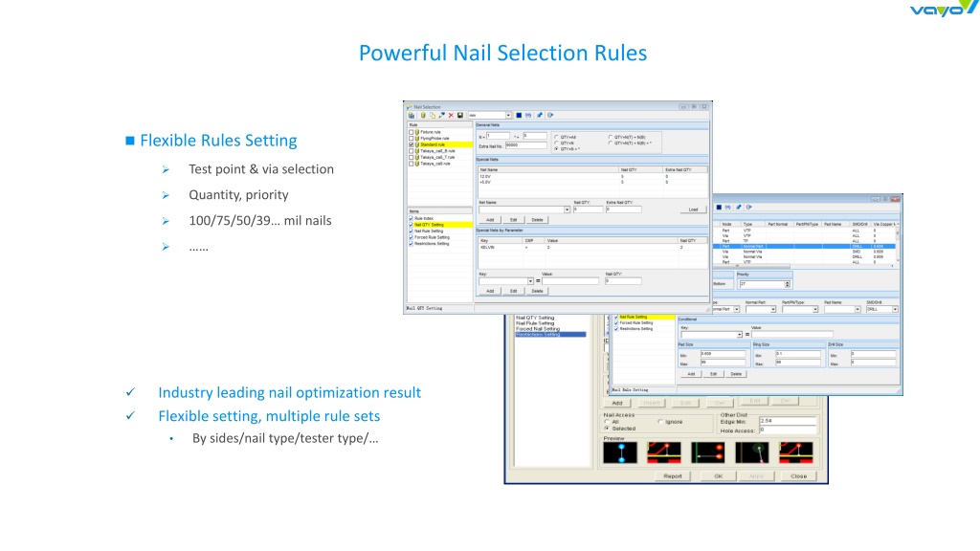The width and height of the screenshot is (980, 551).
Task: Click the pin icon in the rear right window toolbar
Action: [739, 208]
